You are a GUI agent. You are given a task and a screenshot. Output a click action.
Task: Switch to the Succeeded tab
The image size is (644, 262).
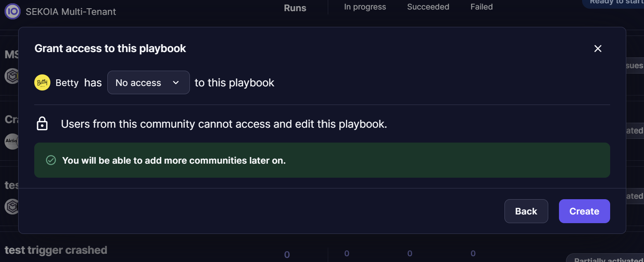(x=428, y=7)
